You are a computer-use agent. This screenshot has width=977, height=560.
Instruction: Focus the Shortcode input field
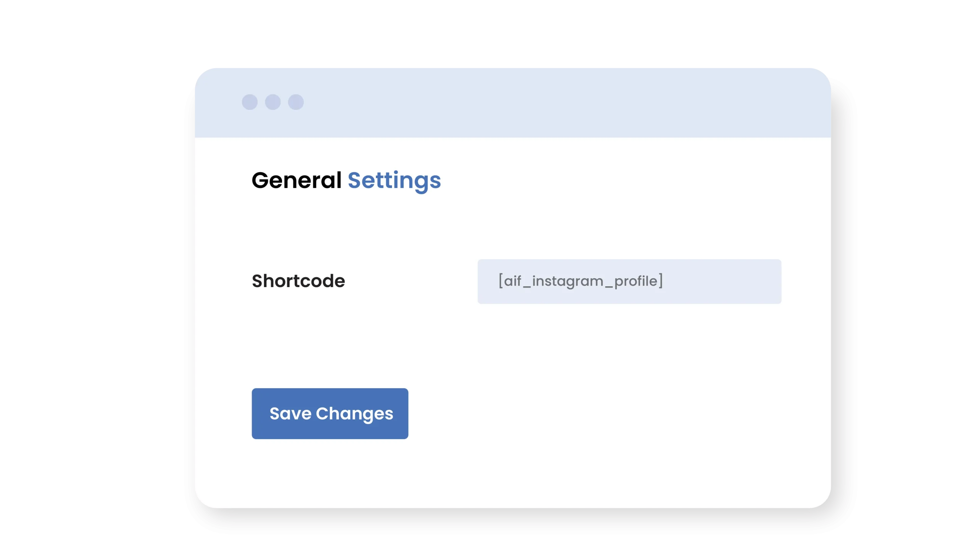[629, 281]
